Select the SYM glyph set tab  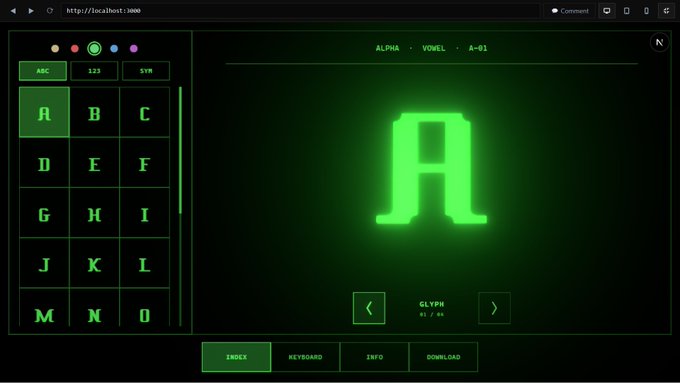coord(146,71)
